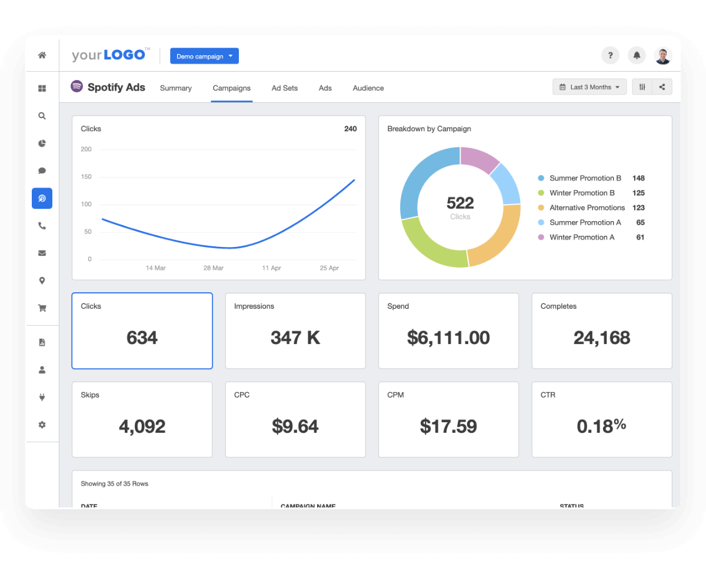Viewport: 706px width, 588px height.
Task: Open the integrations plug sidebar icon
Action: (42, 397)
